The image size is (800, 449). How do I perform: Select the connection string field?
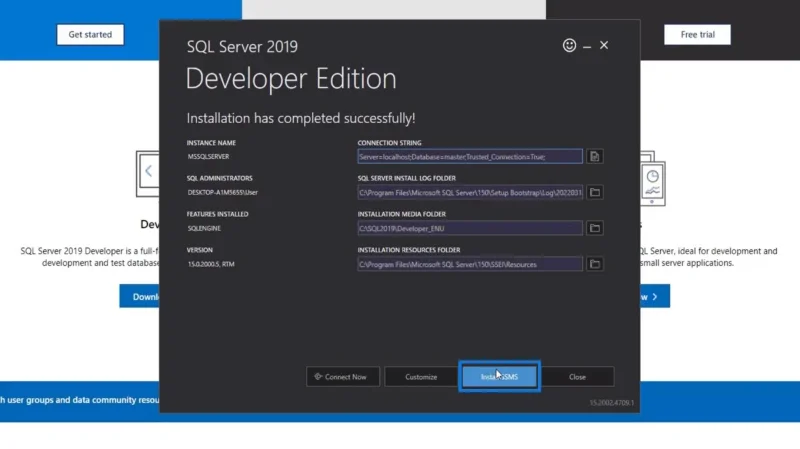click(470, 157)
